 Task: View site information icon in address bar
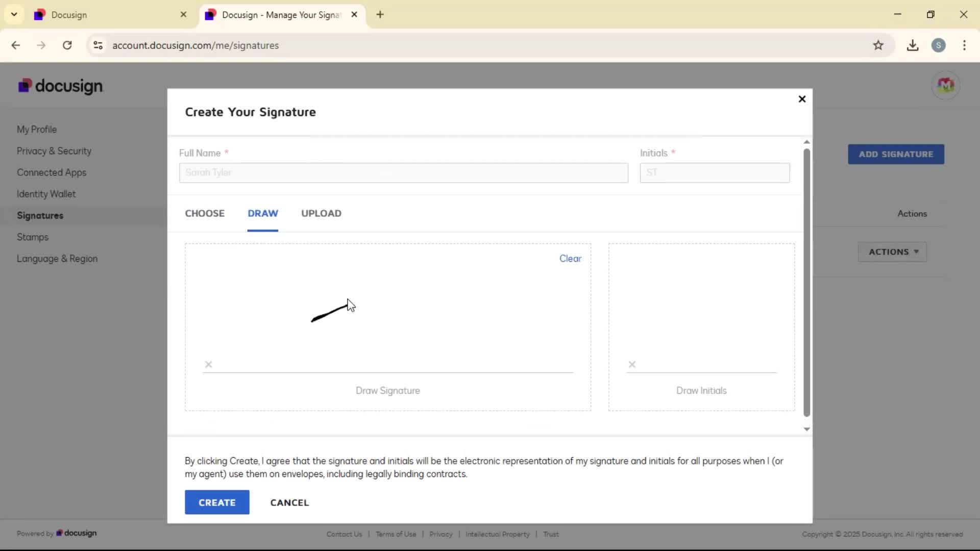[98, 45]
